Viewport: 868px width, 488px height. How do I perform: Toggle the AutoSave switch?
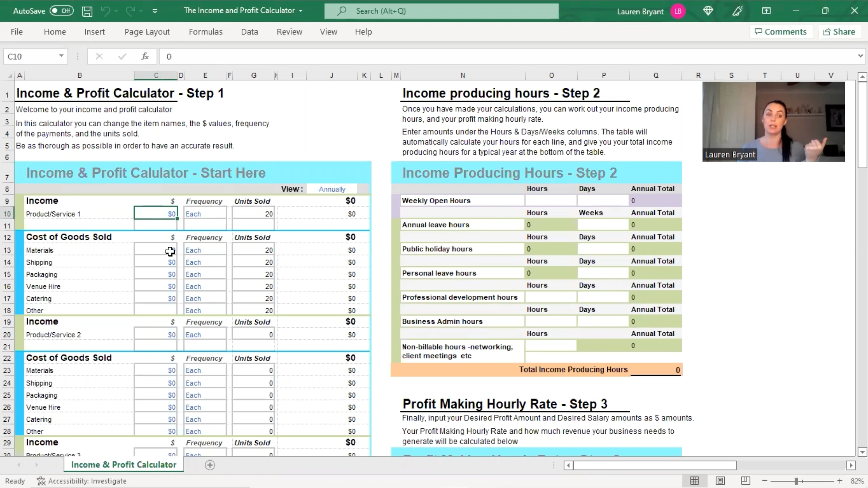coord(62,11)
